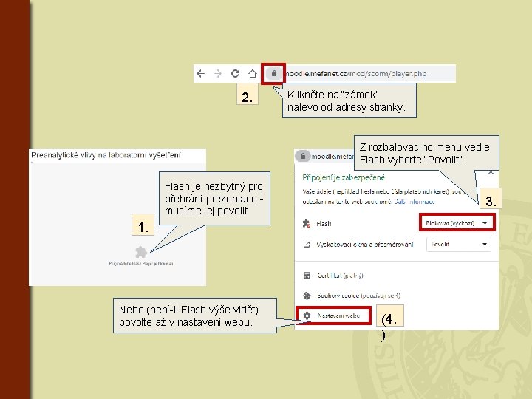Click the browser forward arrow
532x399 pixels.
click(218, 74)
